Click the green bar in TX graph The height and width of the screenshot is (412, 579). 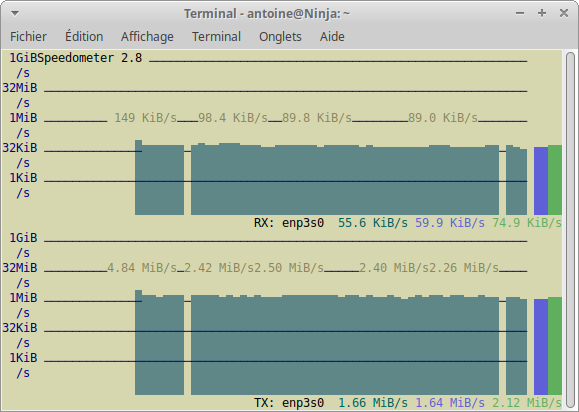point(555,346)
